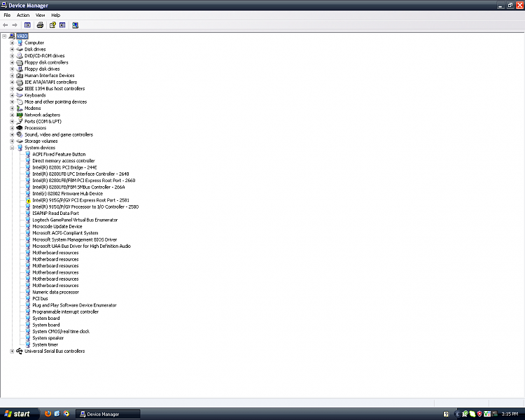Click the Skype icon in system tray
This screenshot has height=420, width=525.
coord(472,414)
